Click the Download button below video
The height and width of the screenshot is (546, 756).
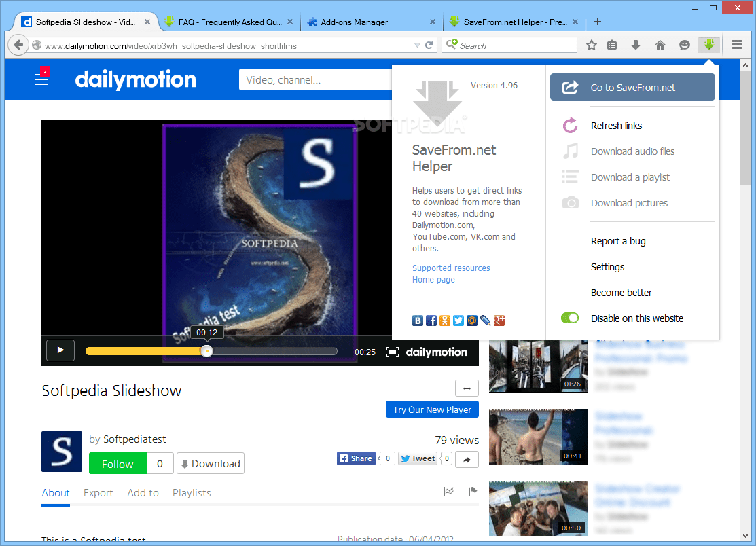tap(210, 464)
